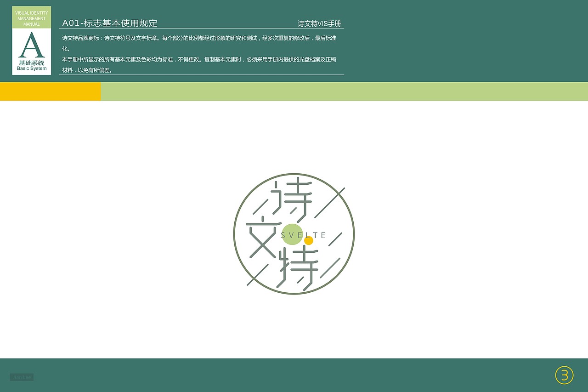
Task: Toggle visibility of the SVELTE wordmark
Action: [303, 235]
